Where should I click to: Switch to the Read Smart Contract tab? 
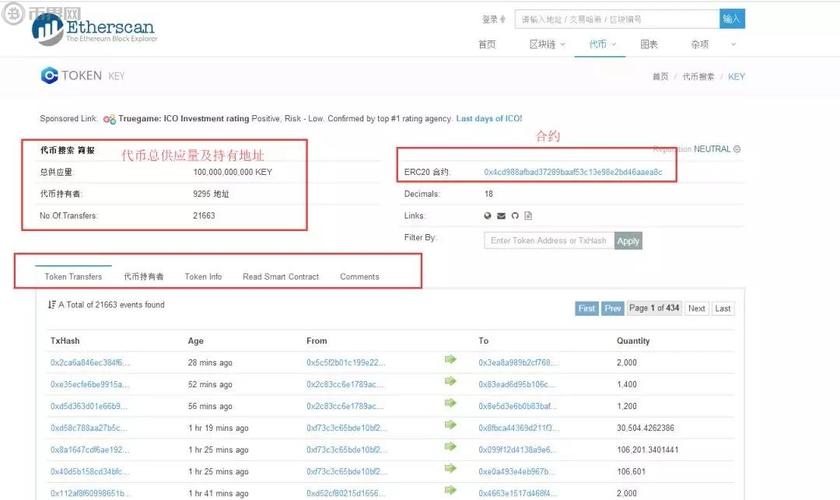coord(281,277)
